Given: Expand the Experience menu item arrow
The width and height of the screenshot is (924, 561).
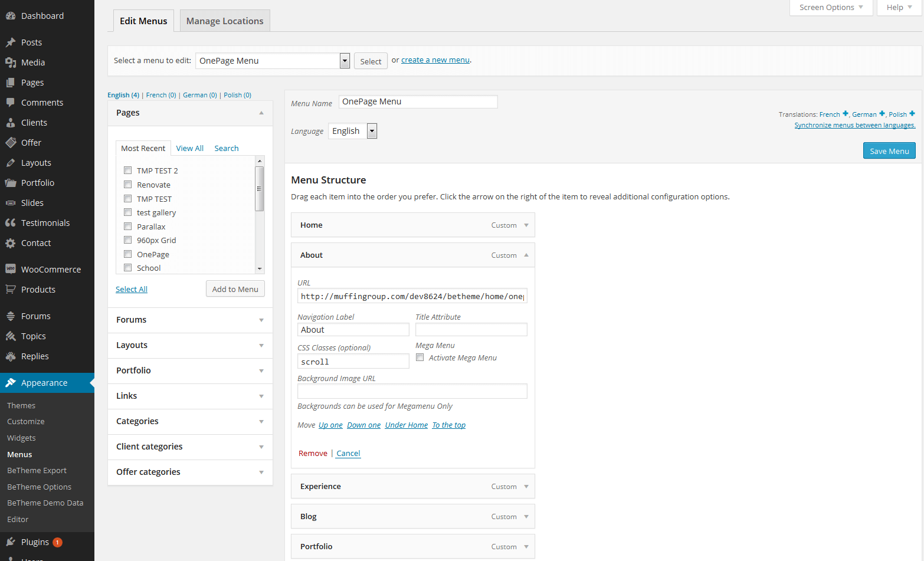Looking at the screenshot, I should 526,487.
